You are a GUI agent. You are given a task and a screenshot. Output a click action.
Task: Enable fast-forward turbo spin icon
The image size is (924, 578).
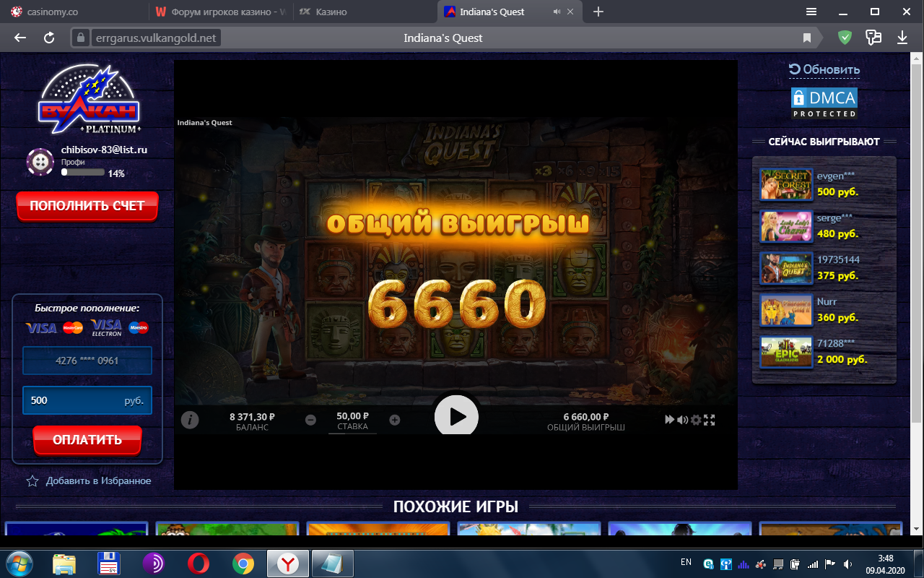click(669, 420)
